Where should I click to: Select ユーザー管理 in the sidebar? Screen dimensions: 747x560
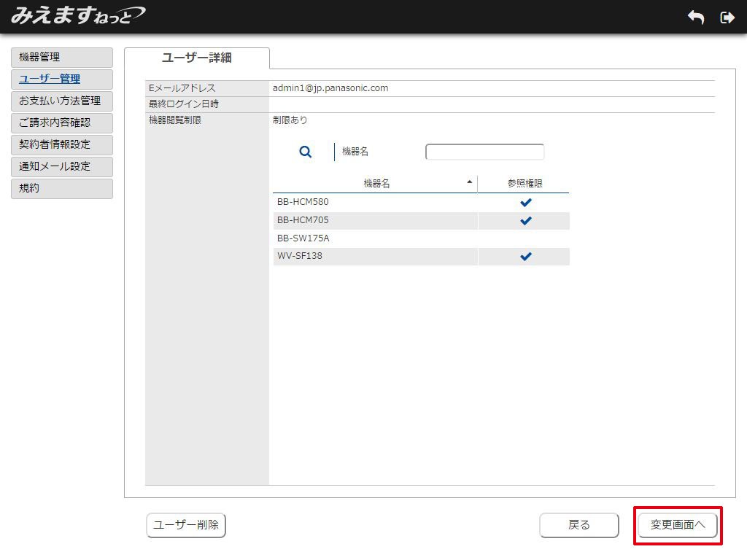tap(62, 79)
